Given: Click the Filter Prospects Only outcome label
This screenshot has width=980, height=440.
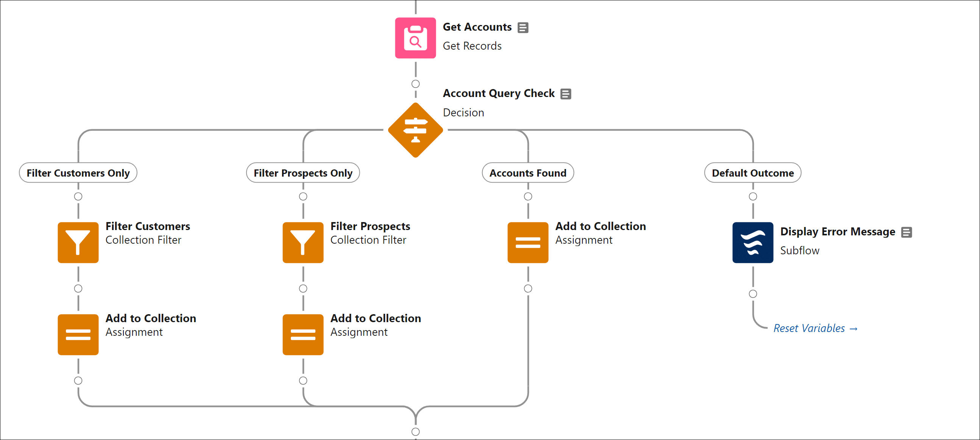Looking at the screenshot, I should (x=303, y=173).
